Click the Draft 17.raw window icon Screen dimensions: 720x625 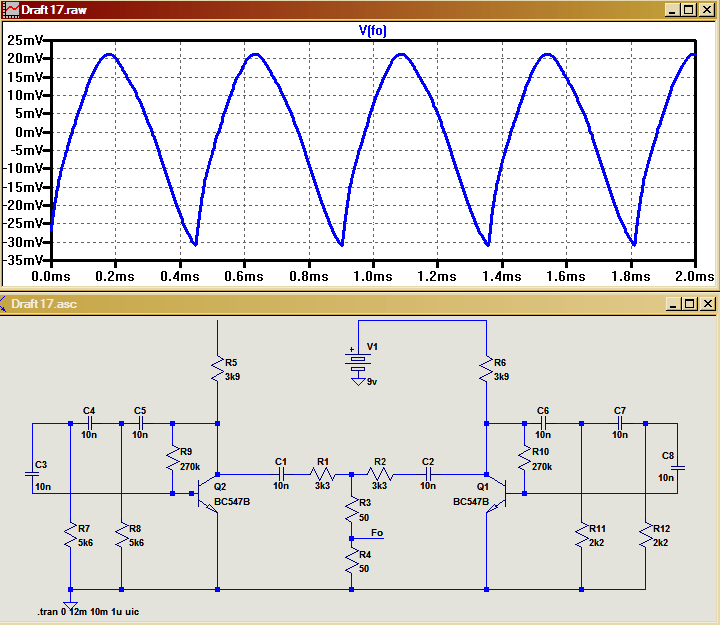point(11,10)
